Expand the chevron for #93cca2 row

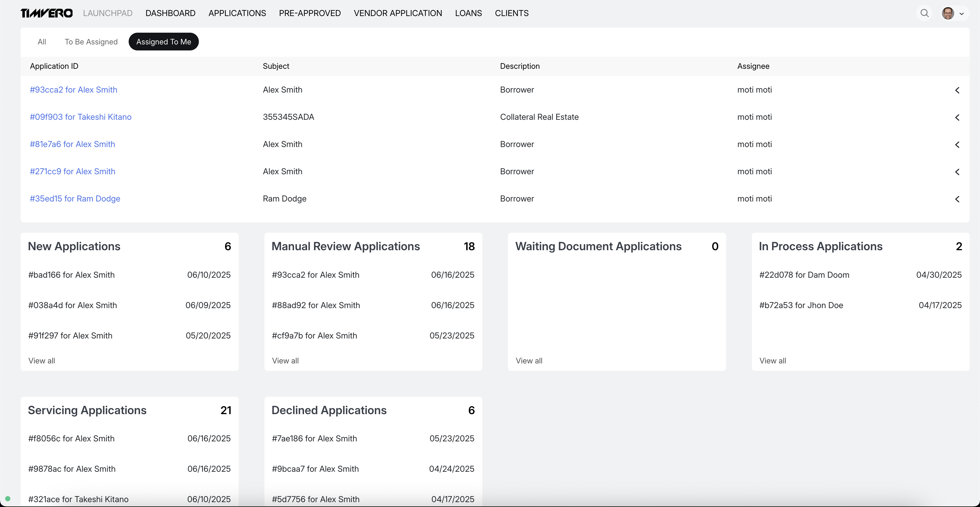pyautogui.click(x=957, y=90)
